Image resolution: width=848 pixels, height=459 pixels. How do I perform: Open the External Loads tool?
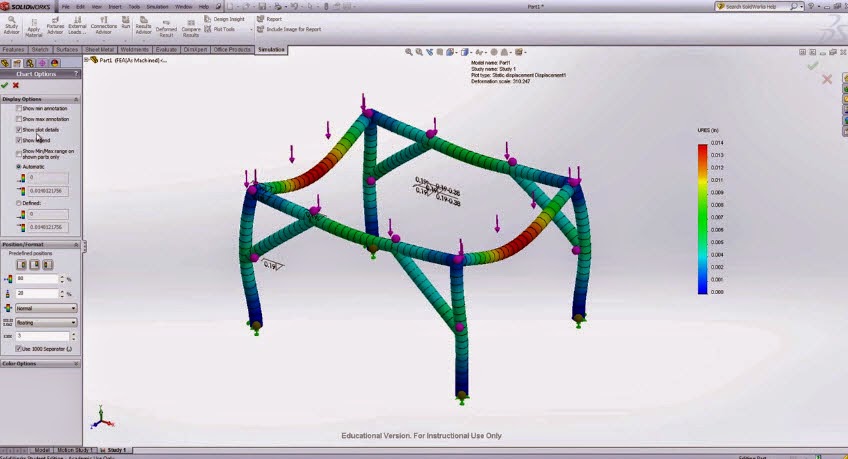point(77,25)
